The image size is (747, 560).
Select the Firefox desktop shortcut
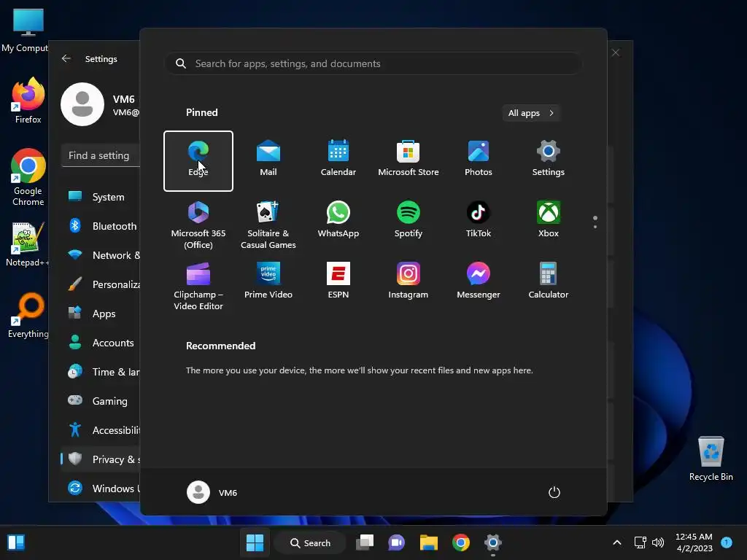28,101
